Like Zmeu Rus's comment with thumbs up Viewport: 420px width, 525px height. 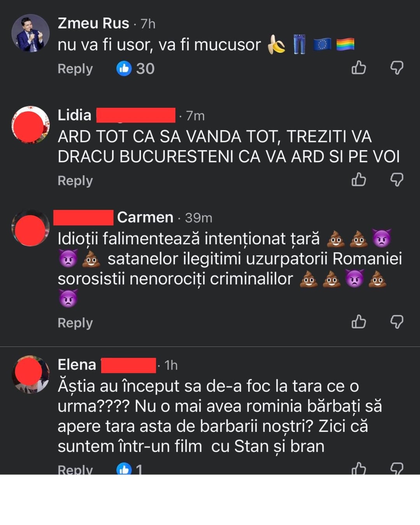(359, 68)
